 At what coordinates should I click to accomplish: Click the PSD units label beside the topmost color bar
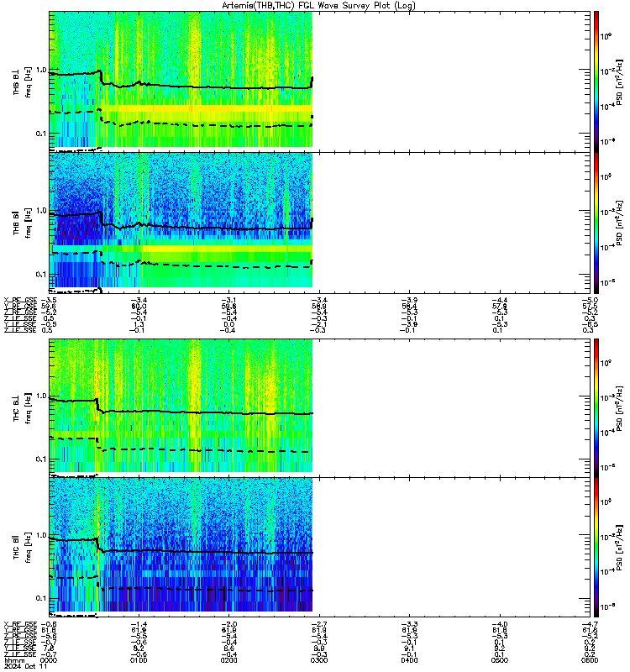(x=619, y=82)
